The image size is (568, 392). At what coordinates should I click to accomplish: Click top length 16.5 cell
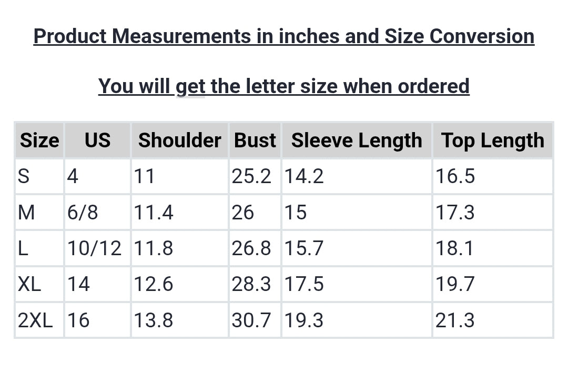coord(455,176)
